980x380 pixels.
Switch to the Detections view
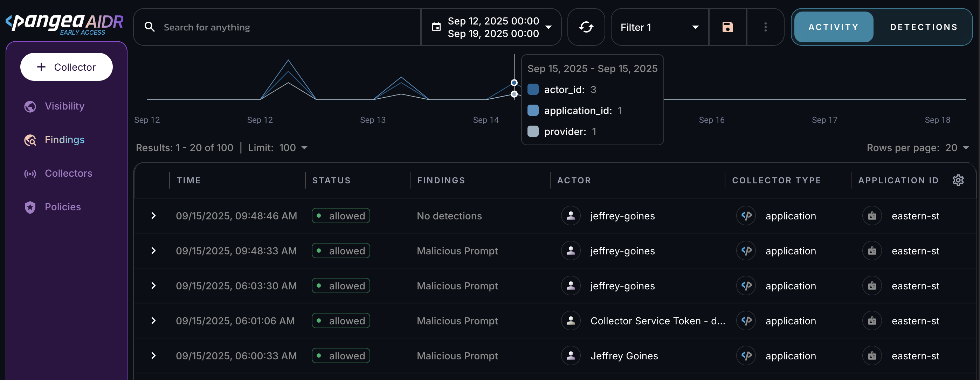(923, 27)
